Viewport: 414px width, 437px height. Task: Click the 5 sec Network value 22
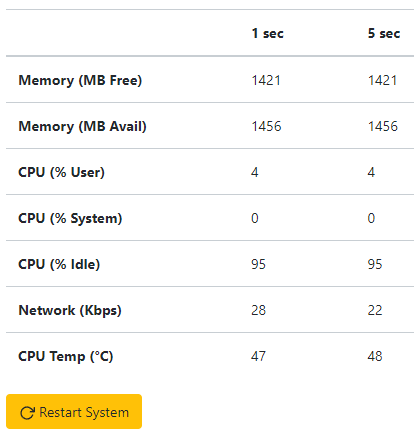375,310
